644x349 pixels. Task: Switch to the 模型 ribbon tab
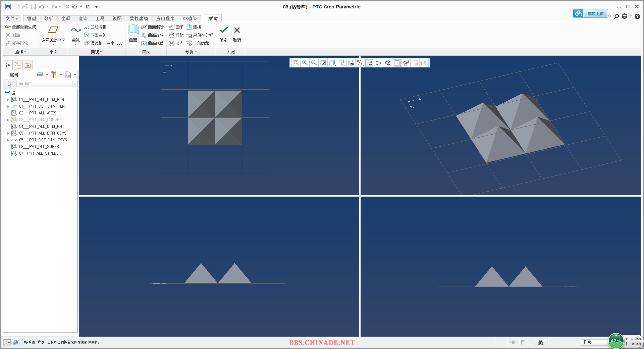coord(32,18)
